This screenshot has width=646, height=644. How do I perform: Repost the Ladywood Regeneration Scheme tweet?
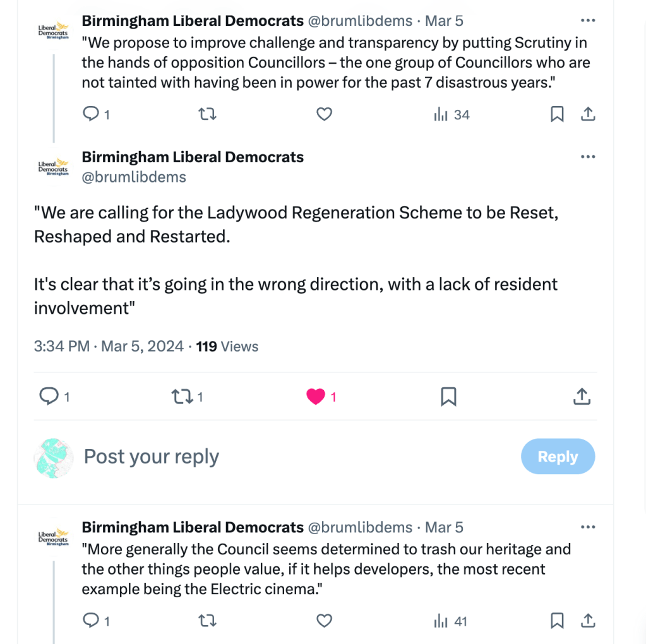[x=182, y=397]
